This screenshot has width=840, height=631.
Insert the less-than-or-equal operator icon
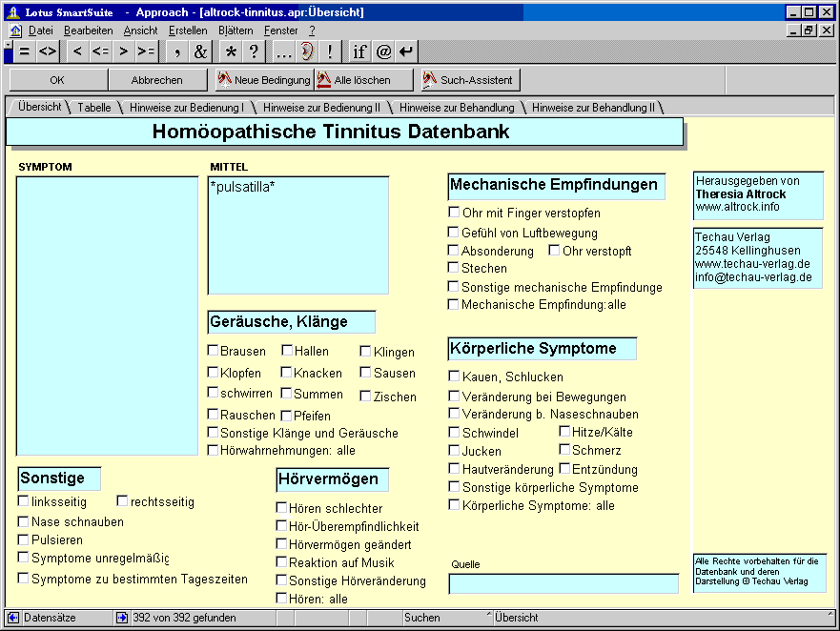click(x=101, y=52)
